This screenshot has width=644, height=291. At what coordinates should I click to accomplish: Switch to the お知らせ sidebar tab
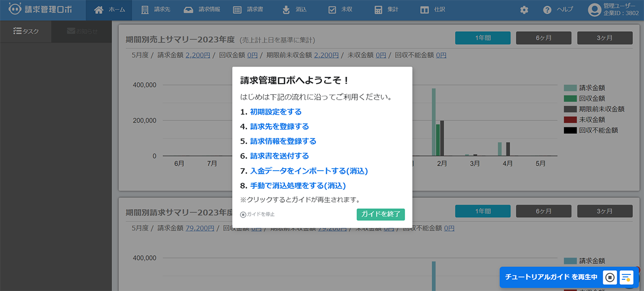click(82, 31)
